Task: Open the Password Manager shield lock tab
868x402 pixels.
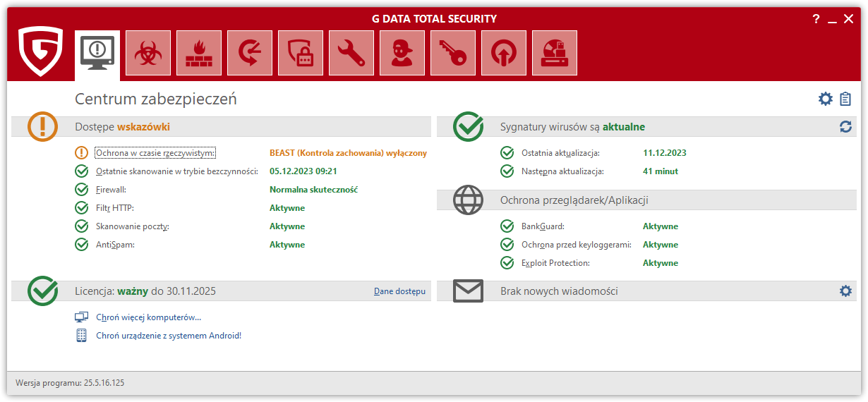Action: (x=301, y=53)
